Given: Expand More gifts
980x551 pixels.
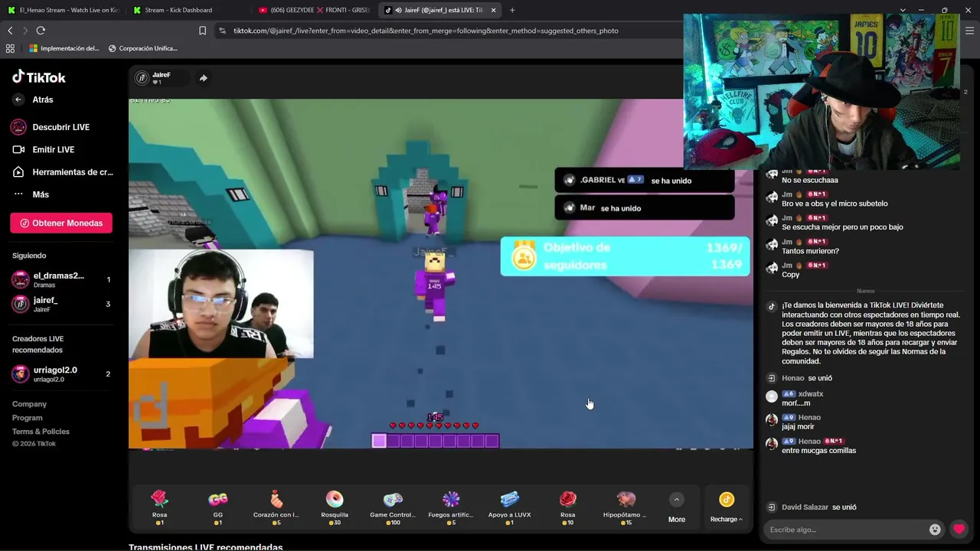Looking at the screenshot, I should tap(676, 507).
